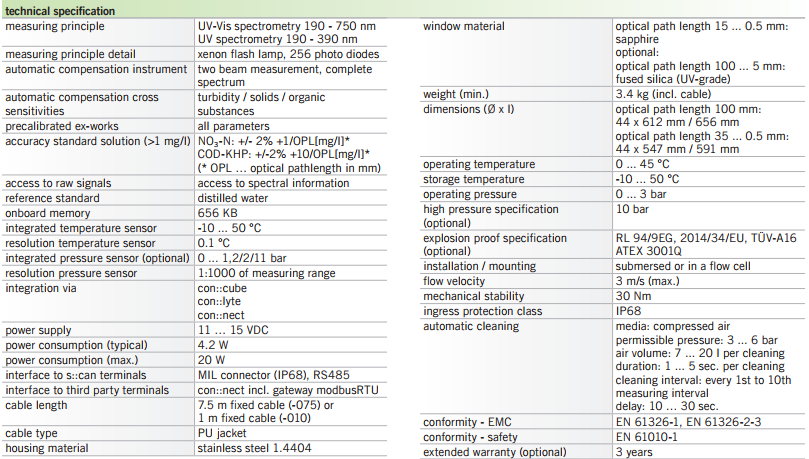Select the 'window material' label

(x=464, y=26)
